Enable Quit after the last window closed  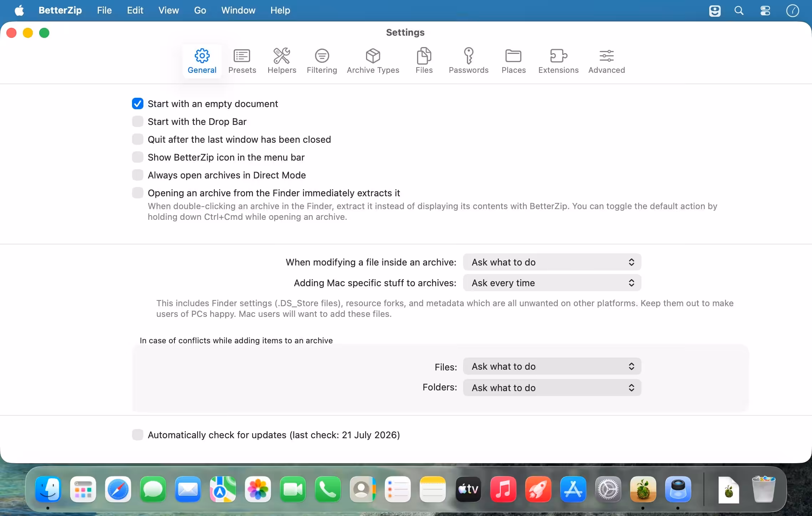(138, 139)
